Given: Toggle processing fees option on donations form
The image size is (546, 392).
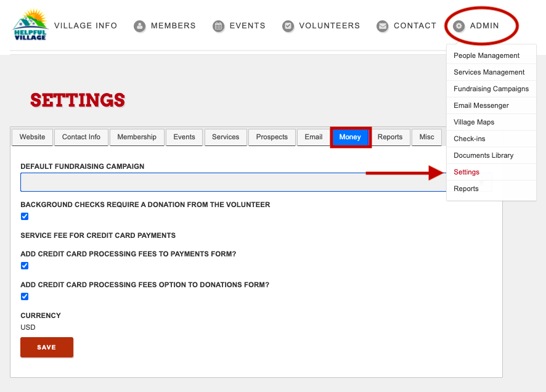Looking at the screenshot, I should pyautogui.click(x=25, y=296).
